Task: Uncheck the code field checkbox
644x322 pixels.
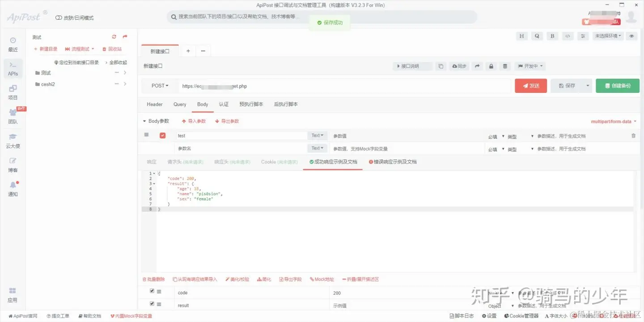Action: pos(152,291)
